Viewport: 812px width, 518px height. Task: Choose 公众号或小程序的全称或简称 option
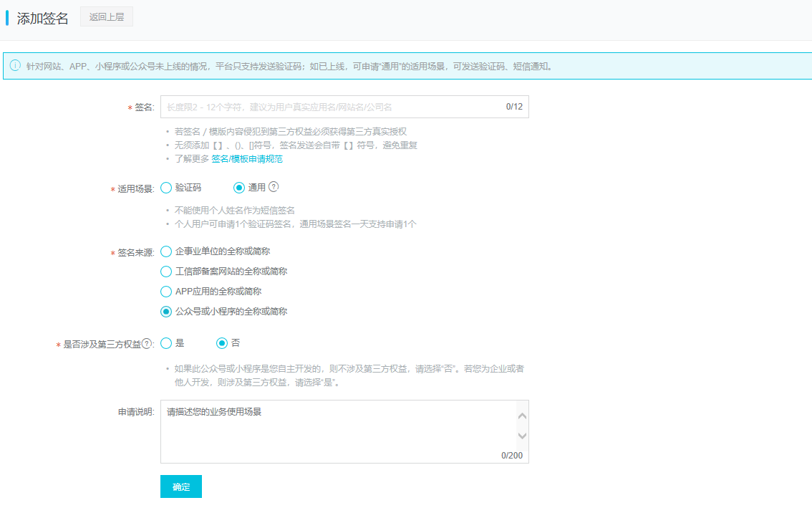[165, 312]
